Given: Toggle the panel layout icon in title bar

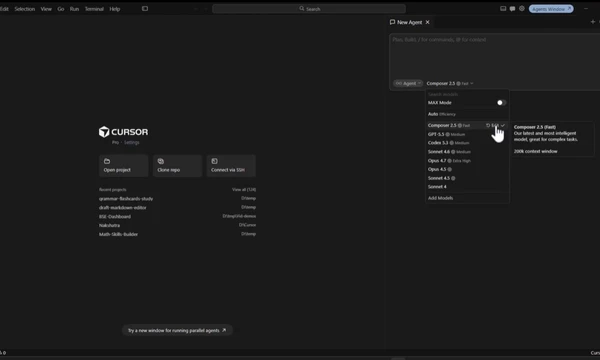Looking at the screenshot, I should [x=503, y=8].
